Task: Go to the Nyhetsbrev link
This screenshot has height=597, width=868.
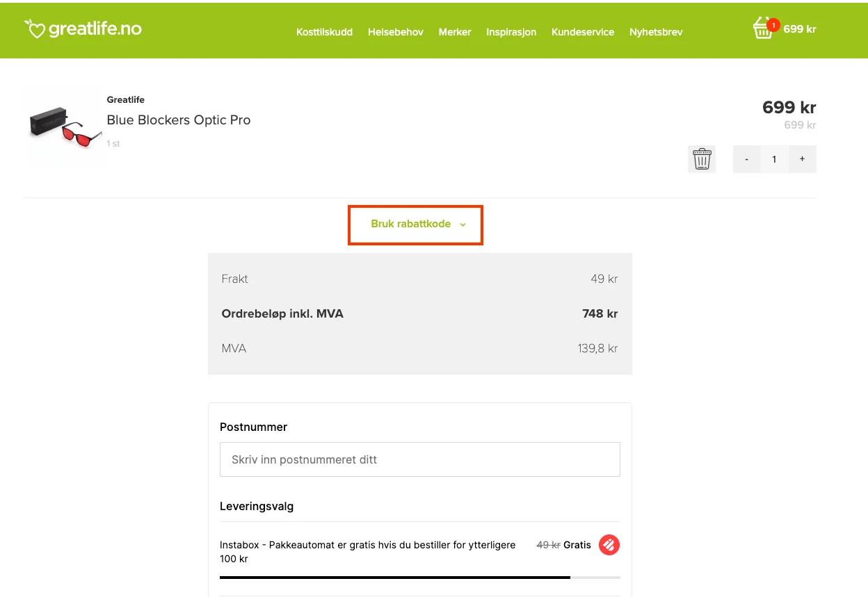Action: tap(656, 32)
